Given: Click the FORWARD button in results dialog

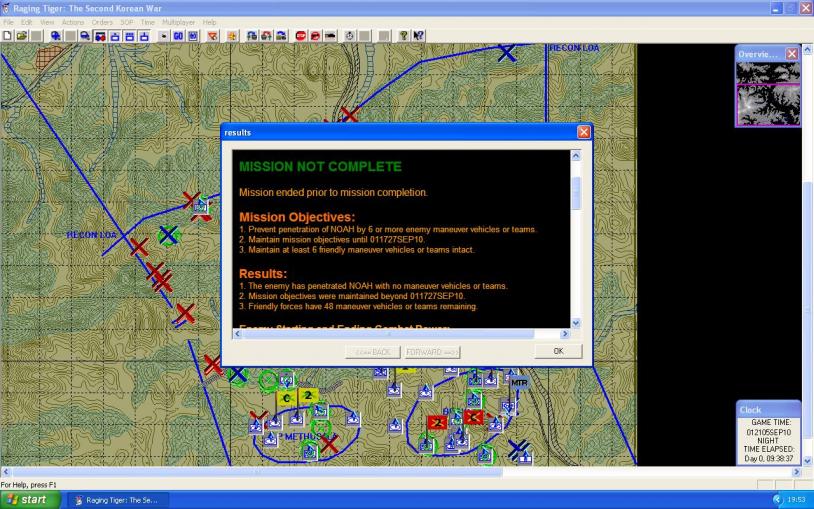Looking at the screenshot, I should point(432,352).
